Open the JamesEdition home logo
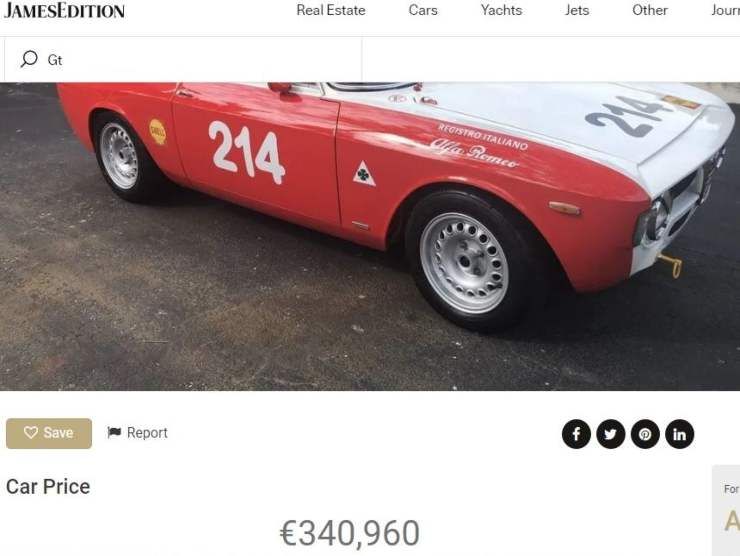The height and width of the screenshot is (556, 740). (64, 10)
